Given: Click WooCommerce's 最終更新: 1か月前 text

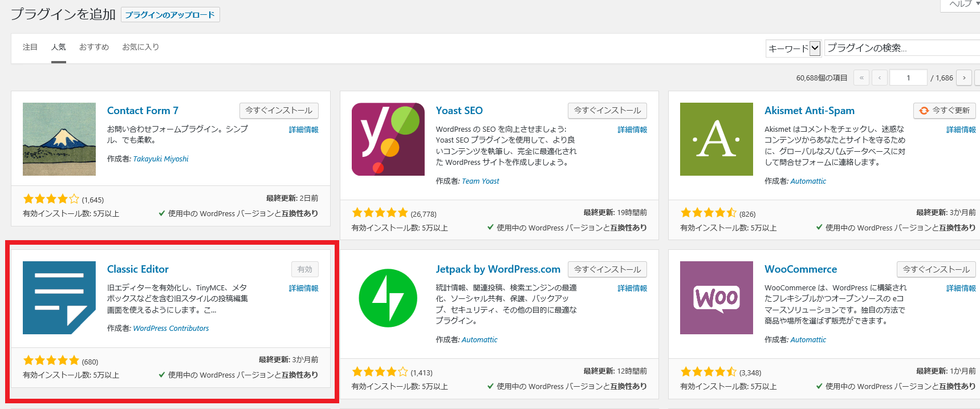Looking at the screenshot, I should point(946,371).
